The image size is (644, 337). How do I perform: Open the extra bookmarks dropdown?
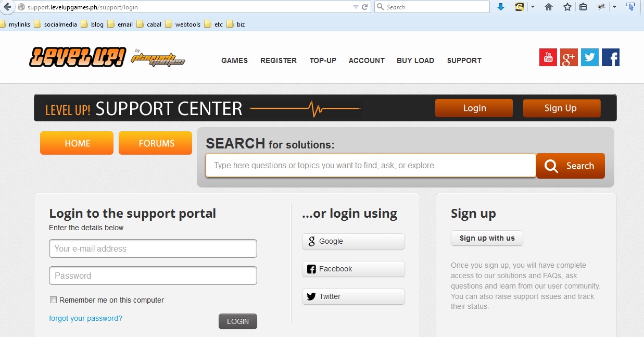(x=614, y=7)
